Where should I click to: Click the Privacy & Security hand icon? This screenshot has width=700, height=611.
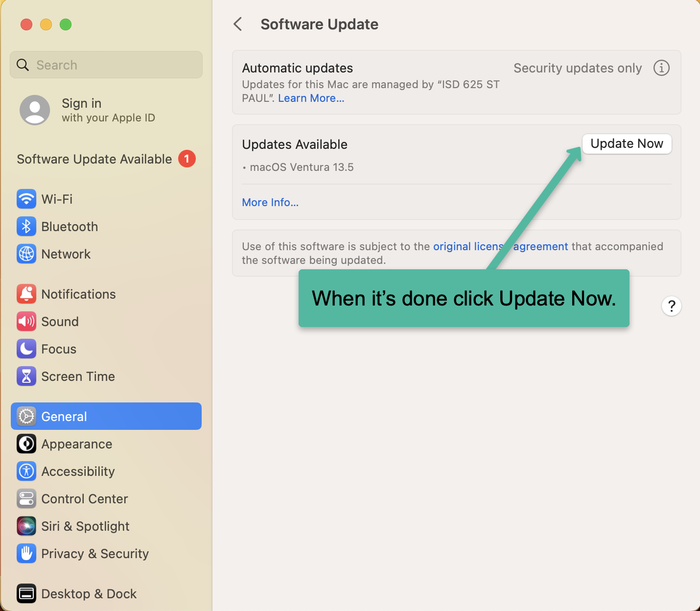[x=26, y=553]
